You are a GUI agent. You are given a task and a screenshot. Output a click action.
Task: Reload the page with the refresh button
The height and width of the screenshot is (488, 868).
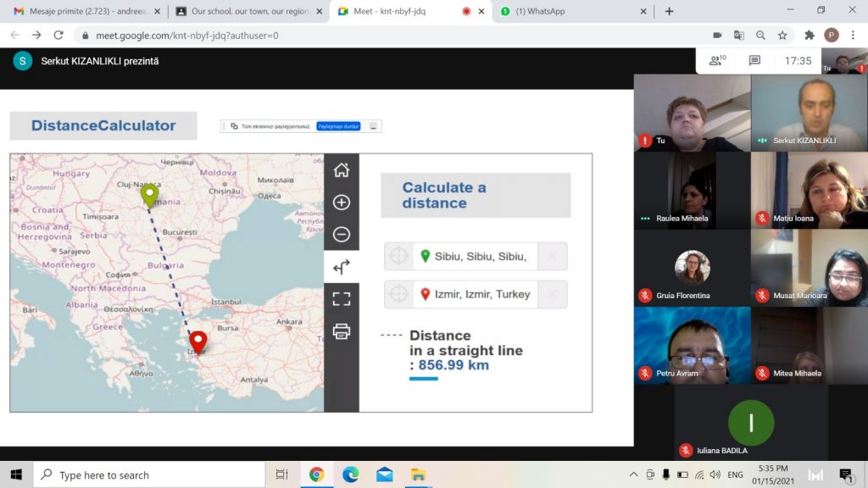pyautogui.click(x=58, y=36)
